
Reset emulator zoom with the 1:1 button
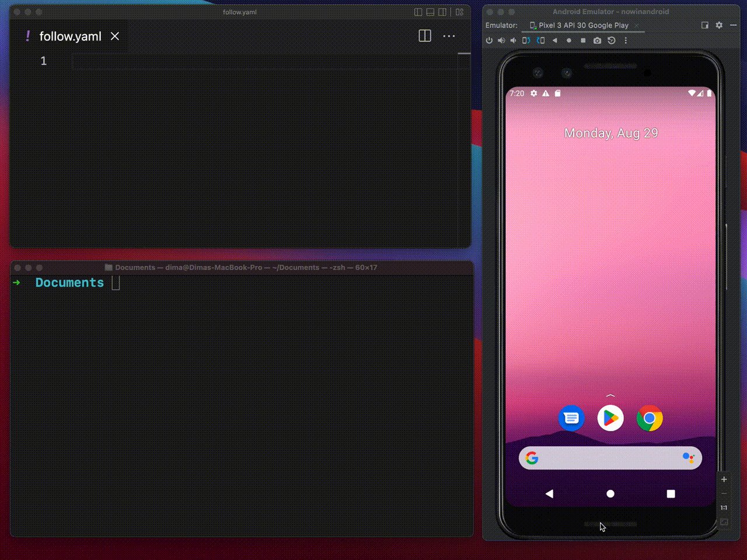724,508
